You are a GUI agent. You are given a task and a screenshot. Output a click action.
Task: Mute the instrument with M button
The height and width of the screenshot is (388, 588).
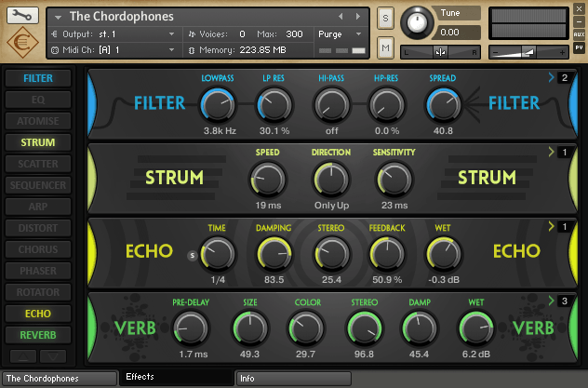385,47
